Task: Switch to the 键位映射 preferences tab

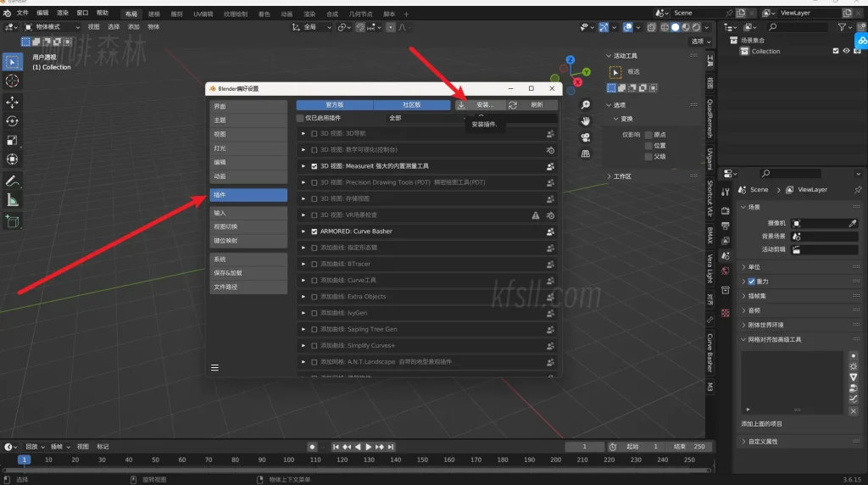Action: [x=226, y=241]
